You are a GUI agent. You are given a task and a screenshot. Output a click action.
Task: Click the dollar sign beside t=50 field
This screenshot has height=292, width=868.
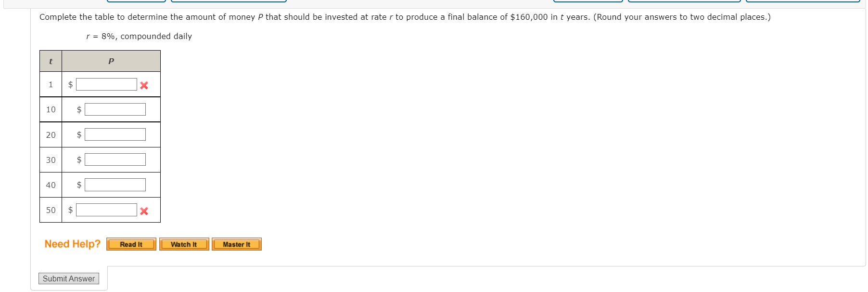click(70, 210)
